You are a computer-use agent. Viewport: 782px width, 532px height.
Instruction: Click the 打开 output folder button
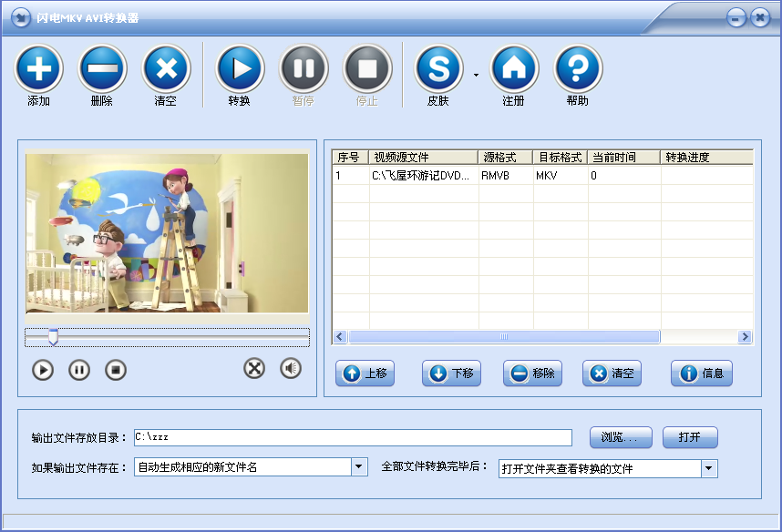[x=690, y=437]
